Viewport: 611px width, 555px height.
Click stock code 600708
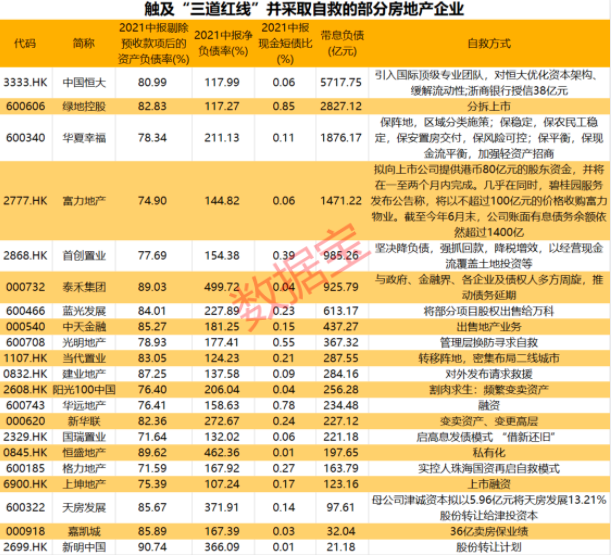click(25, 342)
